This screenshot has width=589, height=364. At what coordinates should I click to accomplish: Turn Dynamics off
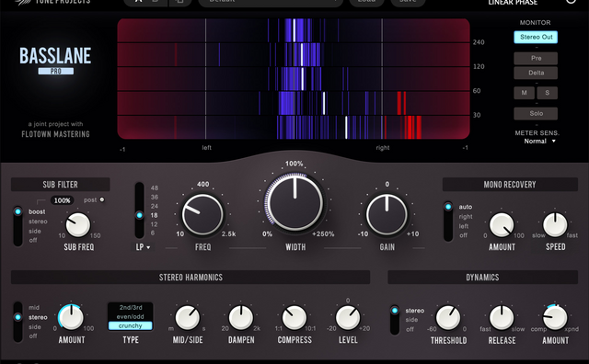pos(410,329)
